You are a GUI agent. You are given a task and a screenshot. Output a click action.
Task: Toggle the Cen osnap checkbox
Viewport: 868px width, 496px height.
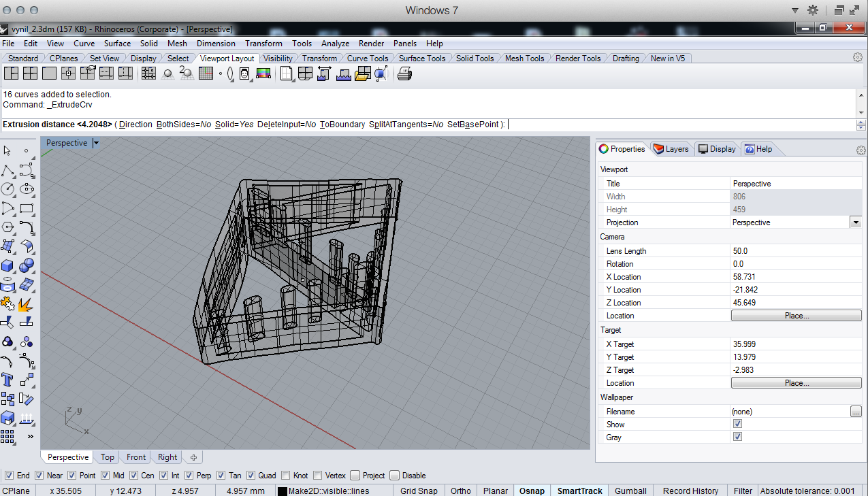pyautogui.click(x=133, y=476)
